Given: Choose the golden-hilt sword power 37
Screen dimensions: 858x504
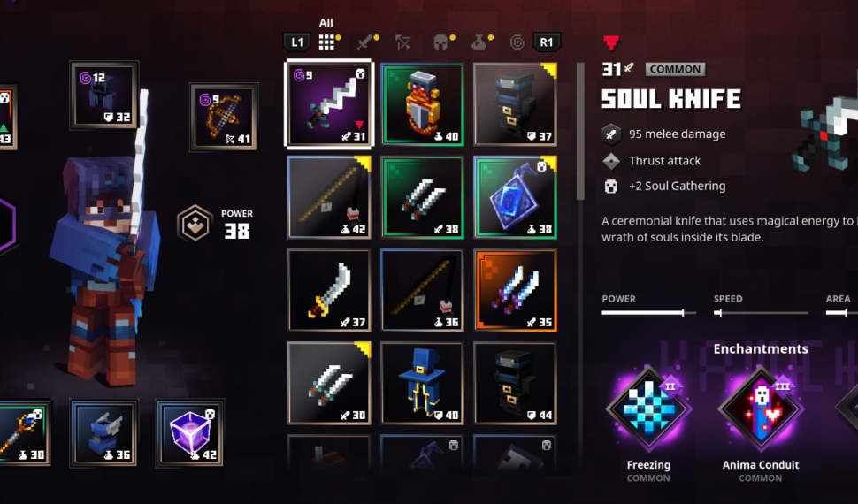Looking at the screenshot, I should pos(329,290).
